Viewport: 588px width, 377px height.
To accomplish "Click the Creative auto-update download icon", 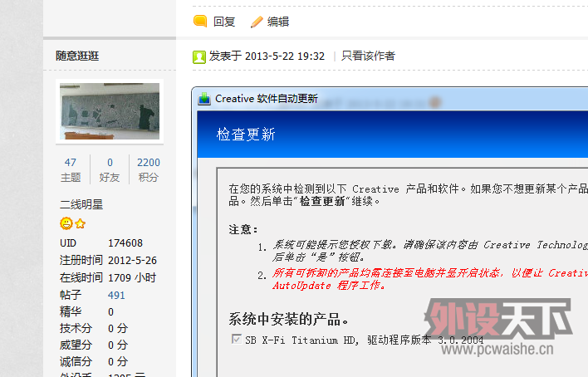I will tap(204, 99).
